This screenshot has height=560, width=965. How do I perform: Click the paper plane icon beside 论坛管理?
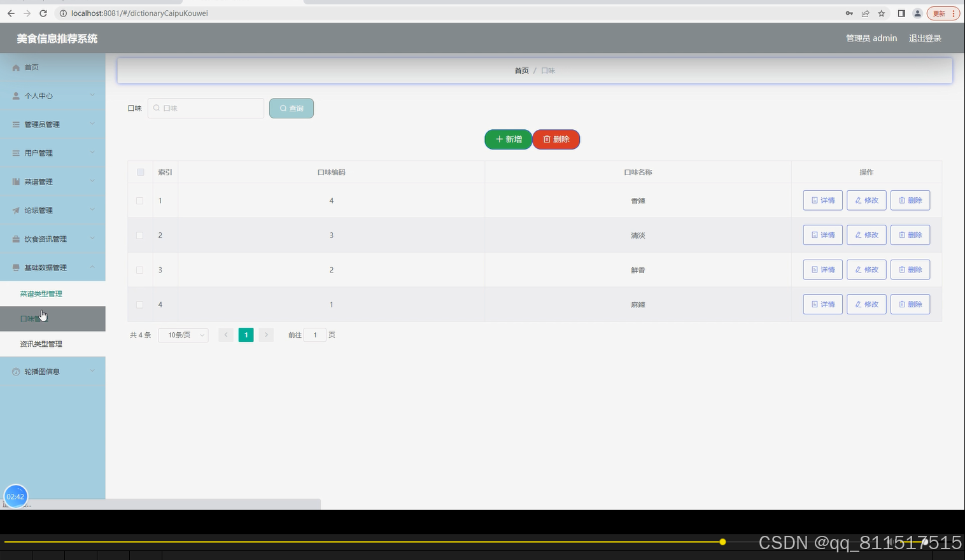[17, 211]
